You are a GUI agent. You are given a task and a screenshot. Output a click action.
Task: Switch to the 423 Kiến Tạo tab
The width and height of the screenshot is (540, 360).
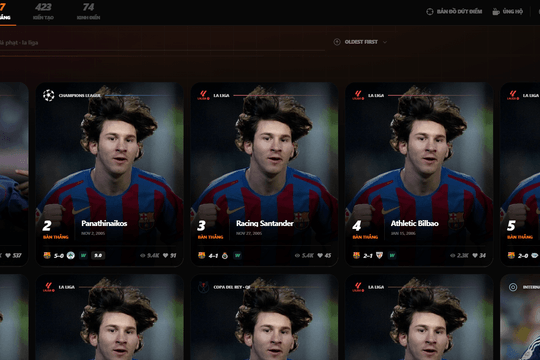(43, 11)
